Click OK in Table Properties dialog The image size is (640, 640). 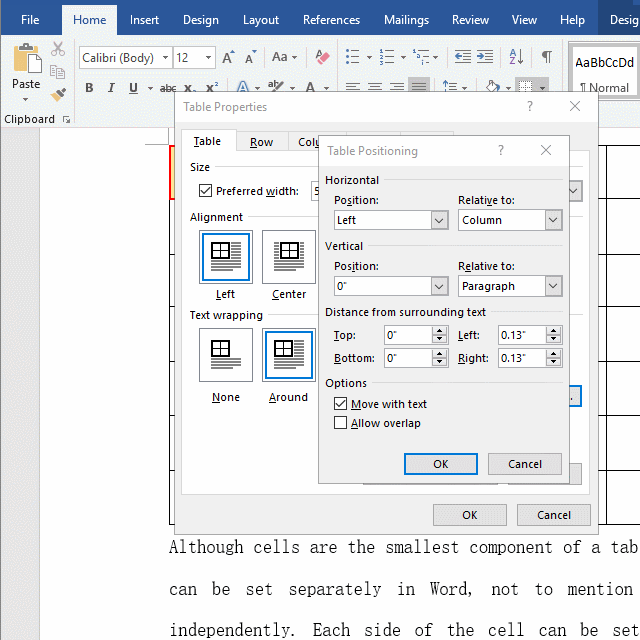tap(470, 515)
